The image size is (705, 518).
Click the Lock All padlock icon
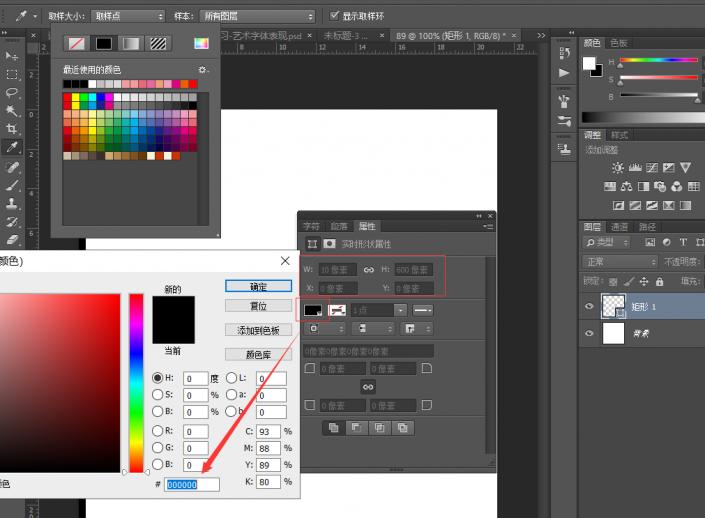click(x=660, y=281)
